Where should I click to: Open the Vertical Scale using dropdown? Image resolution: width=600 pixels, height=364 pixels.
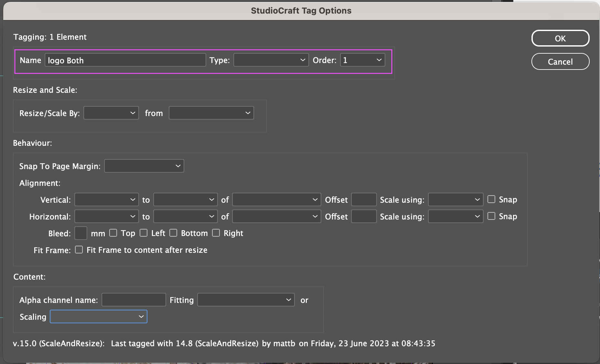tap(456, 199)
